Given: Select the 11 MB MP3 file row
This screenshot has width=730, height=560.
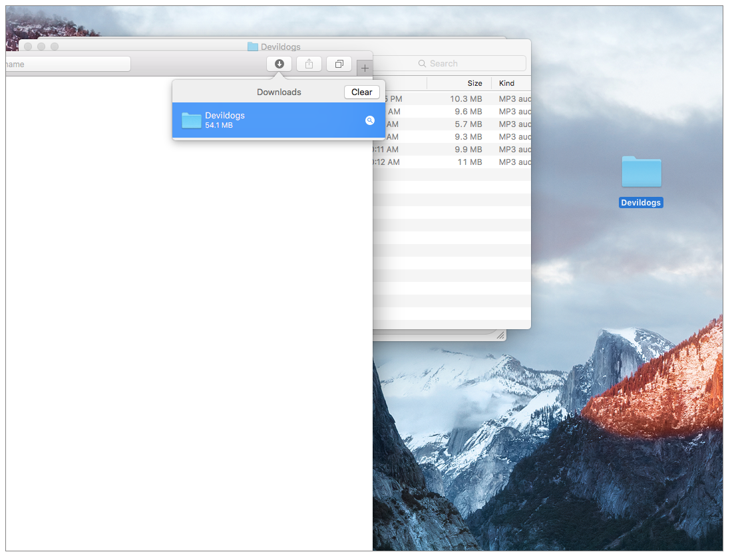Looking at the screenshot, I should pos(459,162).
